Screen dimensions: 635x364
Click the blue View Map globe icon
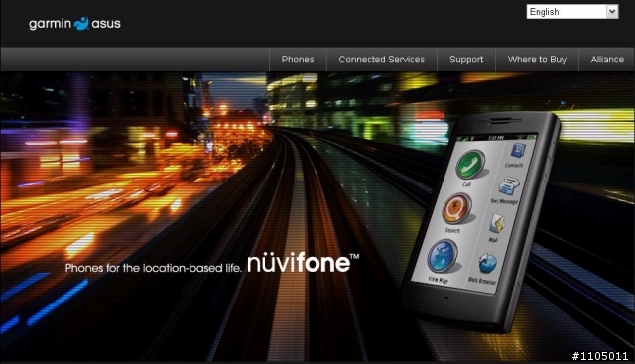tap(443, 256)
